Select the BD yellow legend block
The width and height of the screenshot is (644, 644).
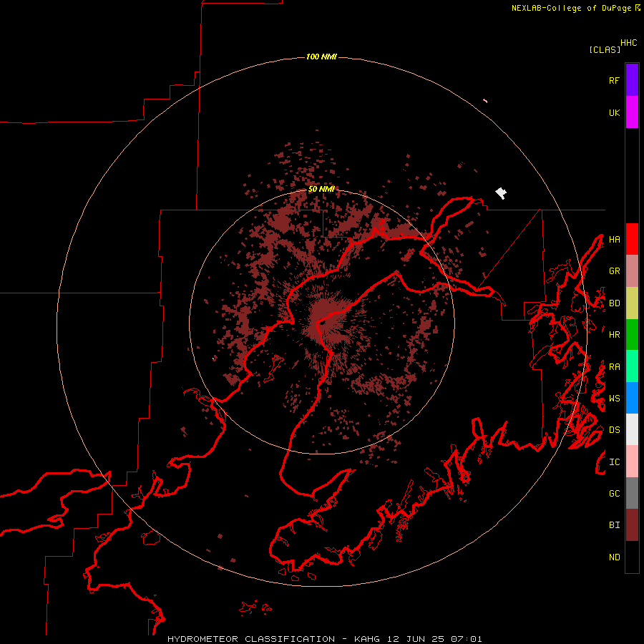pyautogui.click(x=632, y=303)
